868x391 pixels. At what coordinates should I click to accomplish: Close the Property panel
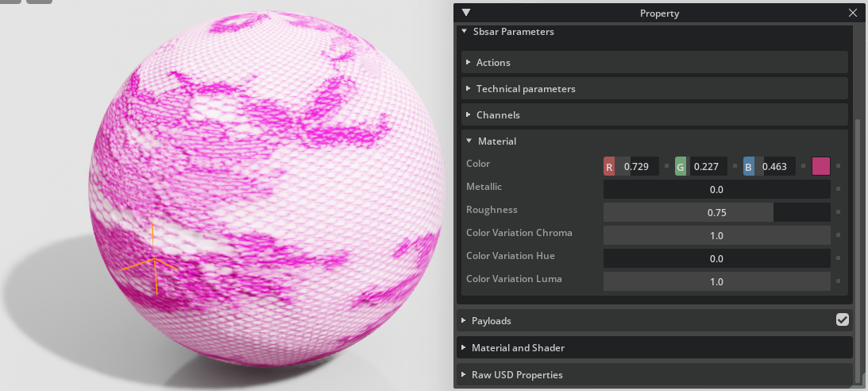click(x=853, y=13)
